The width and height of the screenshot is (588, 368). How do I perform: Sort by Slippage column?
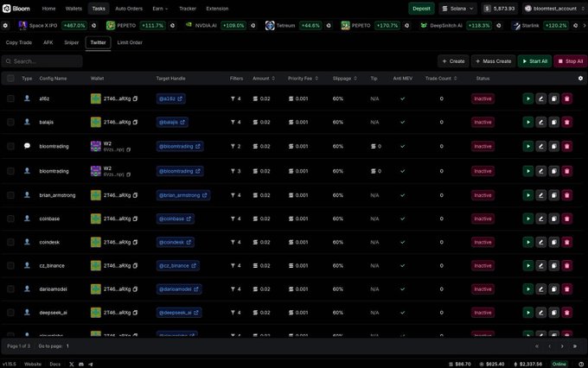(x=345, y=79)
